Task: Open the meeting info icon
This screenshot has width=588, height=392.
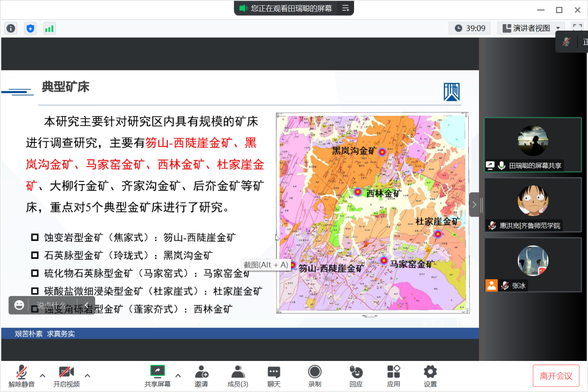Action: pos(11,28)
